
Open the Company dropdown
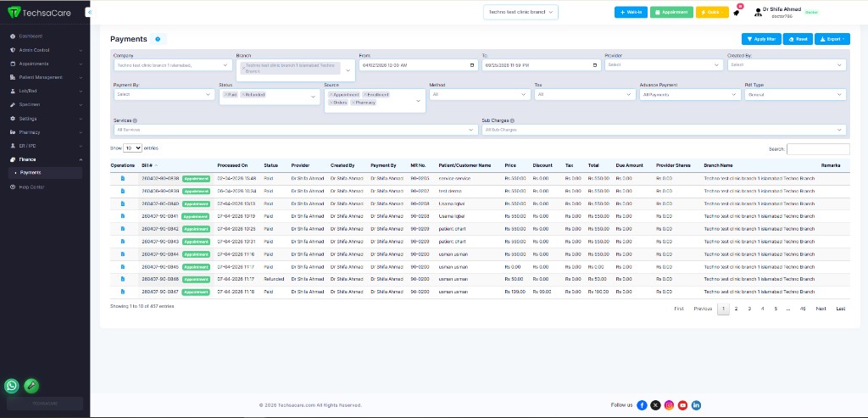pos(173,65)
